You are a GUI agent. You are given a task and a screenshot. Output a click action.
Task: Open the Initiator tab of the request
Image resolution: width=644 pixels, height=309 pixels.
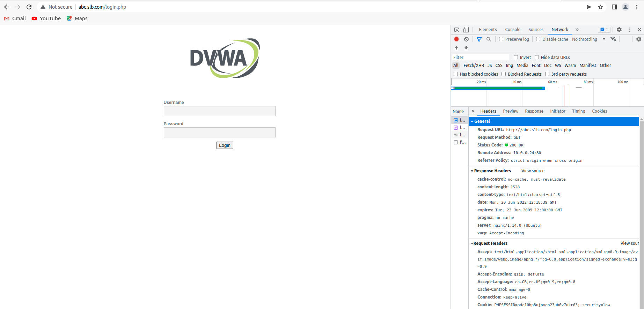coord(557,111)
